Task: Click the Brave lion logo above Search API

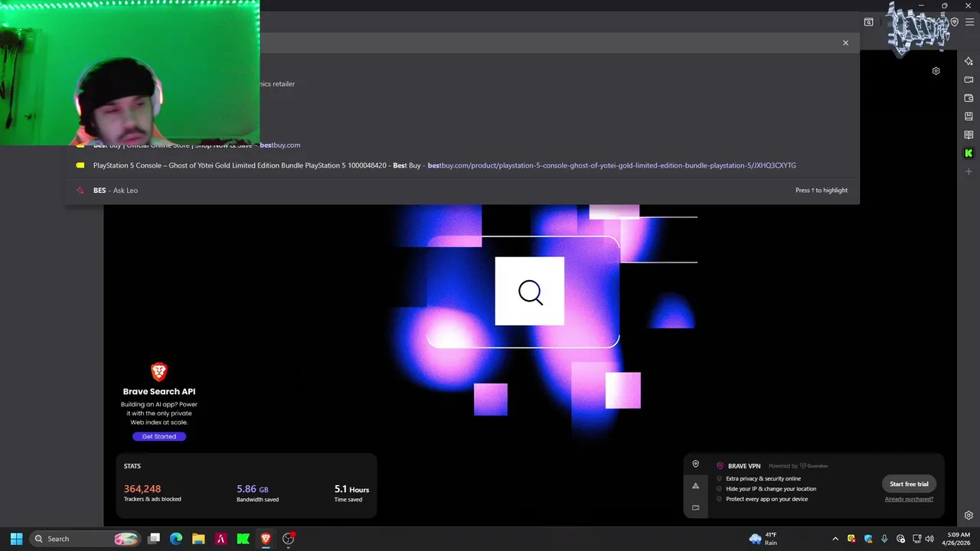Action: tap(159, 372)
